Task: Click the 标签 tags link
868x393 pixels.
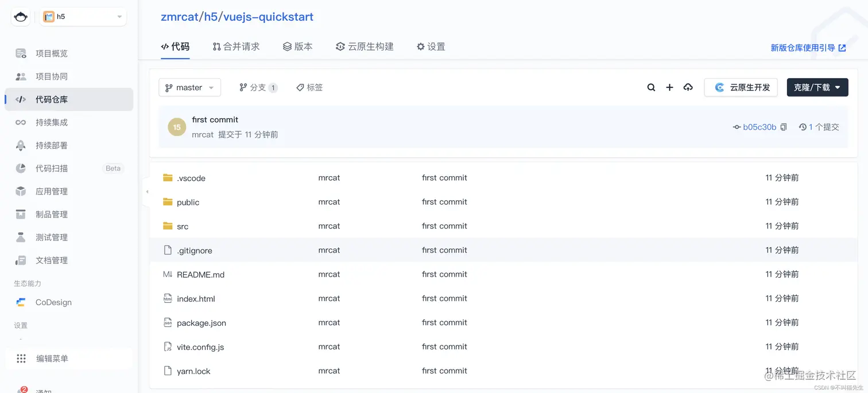Action: click(x=309, y=87)
